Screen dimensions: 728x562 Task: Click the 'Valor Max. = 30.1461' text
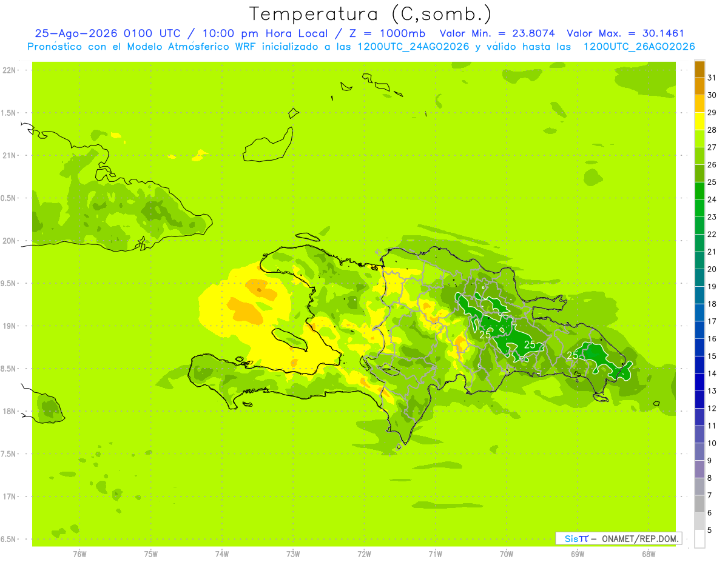[x=625, y=34]
